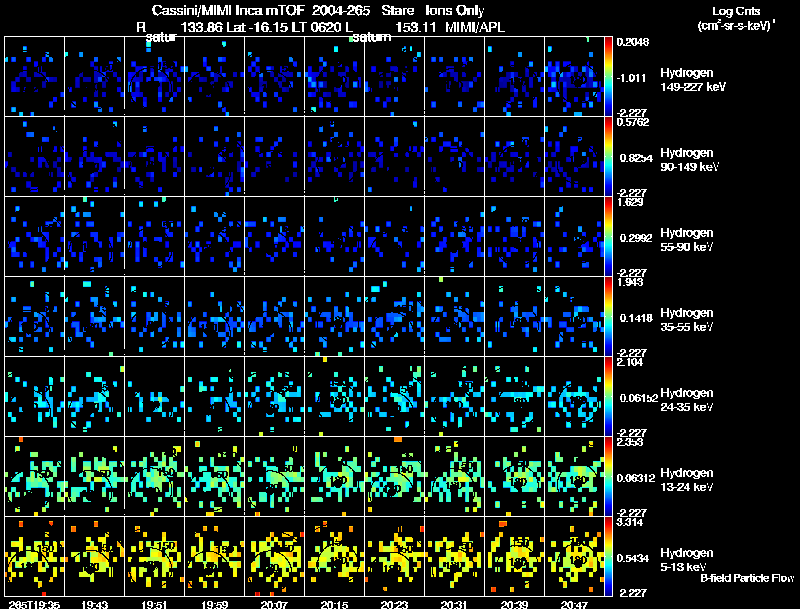800x609 pixels.
Task: Select the Hydrogen 5-13 keV image at 20:07
Action: pos(274,556)
